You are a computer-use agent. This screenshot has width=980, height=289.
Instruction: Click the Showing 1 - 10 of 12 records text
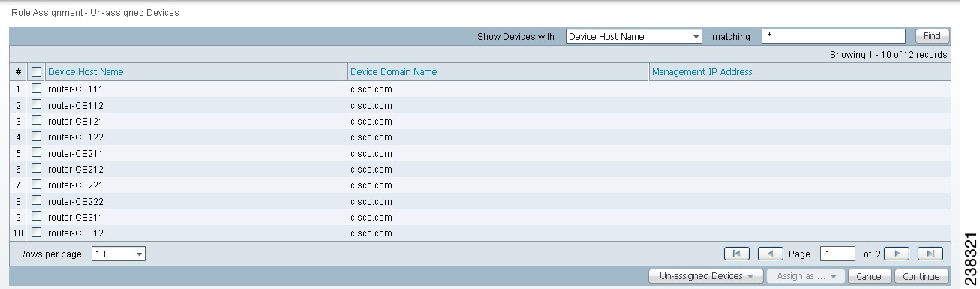[888, 55]
